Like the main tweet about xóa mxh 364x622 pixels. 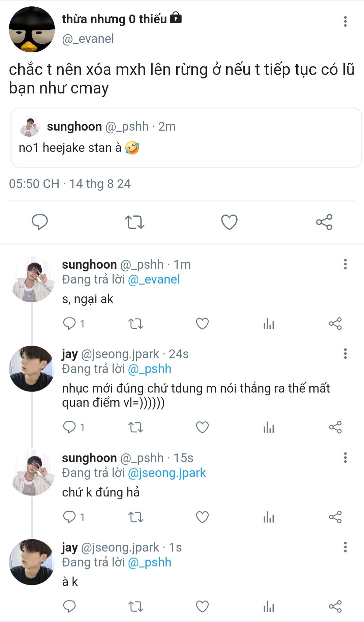coord(229,222)
